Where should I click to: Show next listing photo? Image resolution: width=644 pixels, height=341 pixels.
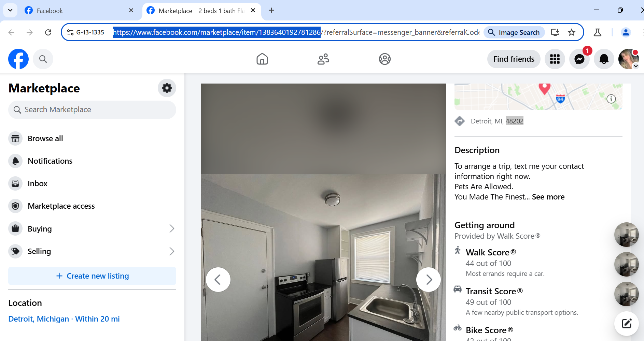point(429,280)
